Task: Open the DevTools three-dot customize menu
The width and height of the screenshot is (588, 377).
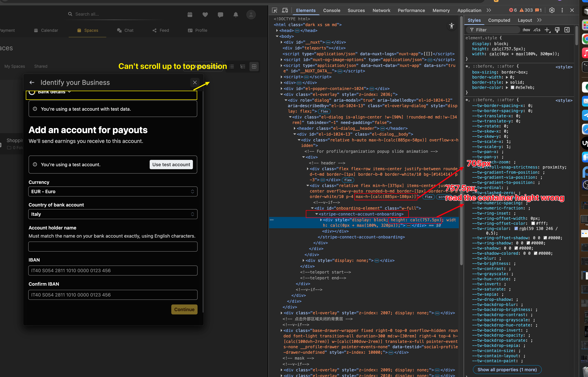Action: [x=562, y=10]
